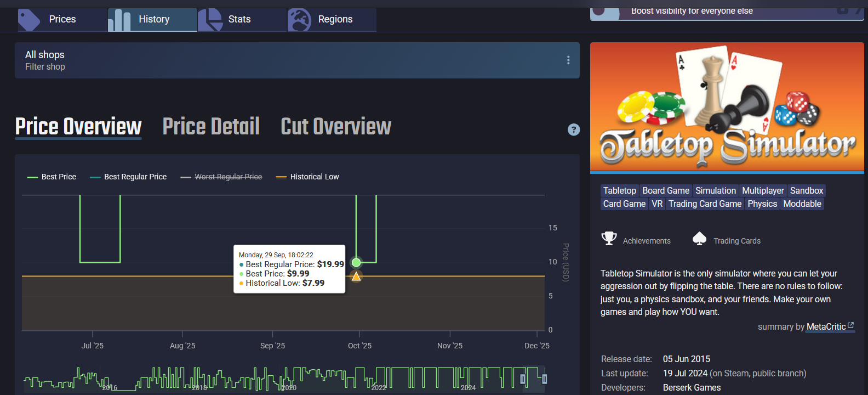Select the Price Overview chart tab
This screenshot has height=395, width=868.
click(78, 127)
